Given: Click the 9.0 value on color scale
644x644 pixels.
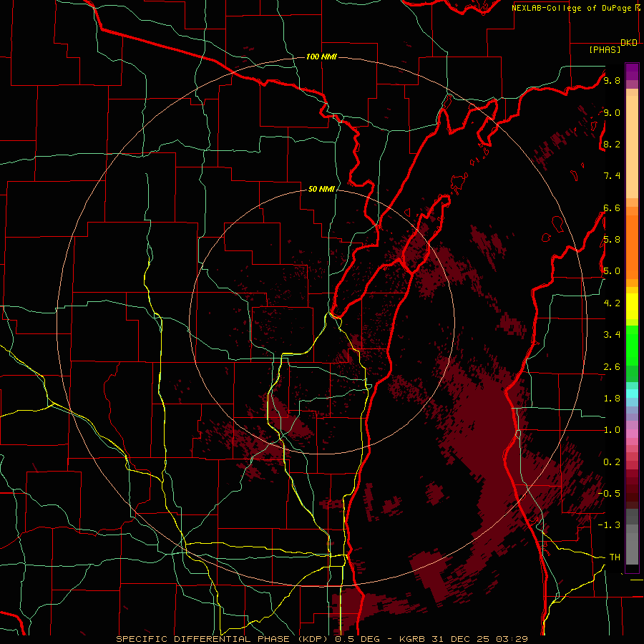Looking at the screenshot, I should 612,112.
